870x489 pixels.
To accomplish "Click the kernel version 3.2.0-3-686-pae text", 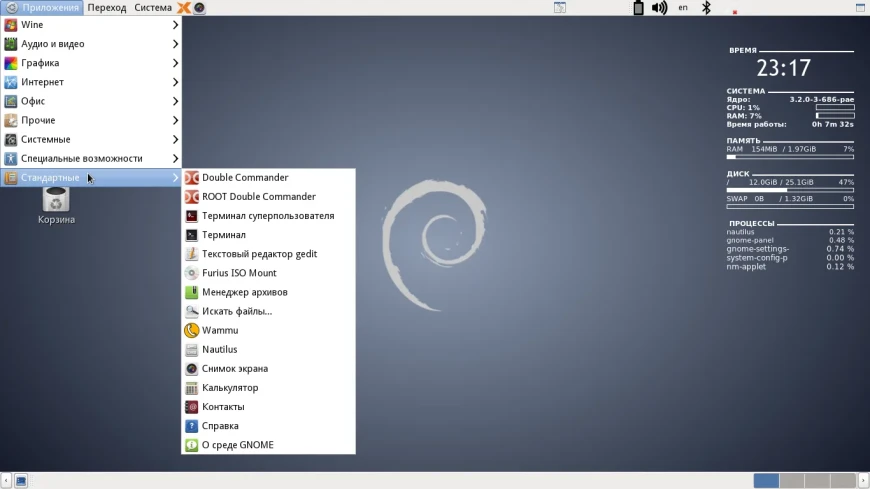I will tap(822, 99).
